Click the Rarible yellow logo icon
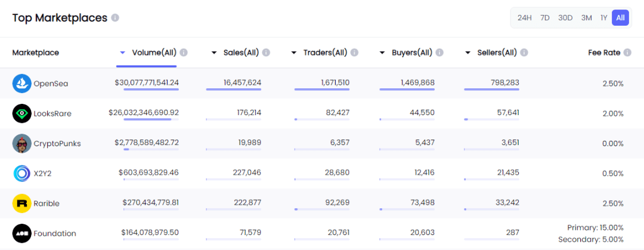Viewport: 644px width, 250px height. (21, 203)
